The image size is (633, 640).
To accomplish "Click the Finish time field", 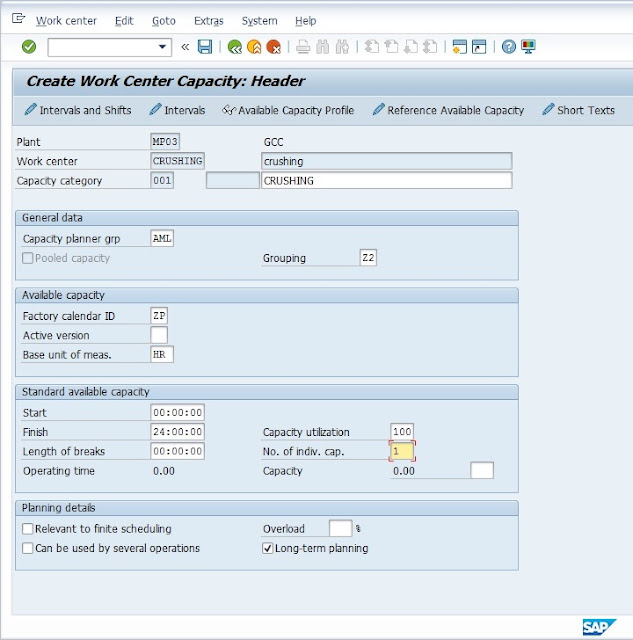I will (x=178, y=432).
